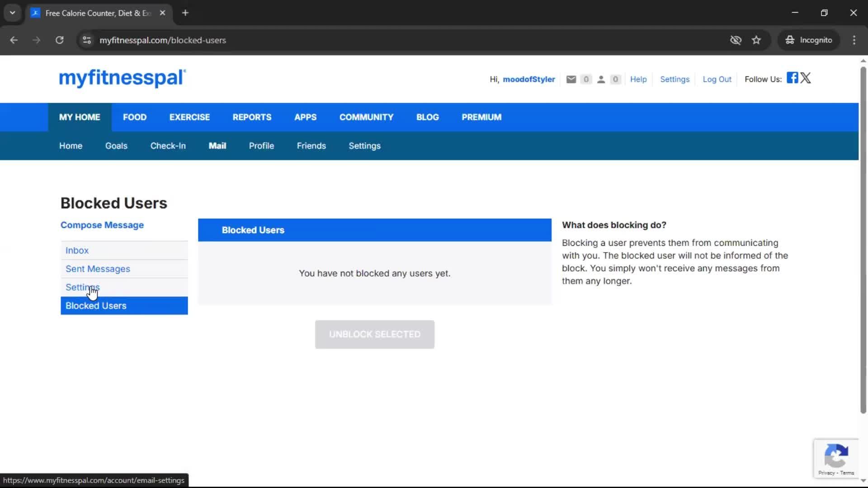Open the APPS main tab
This screenshot has width=868, height=488.
pos(305,117)
